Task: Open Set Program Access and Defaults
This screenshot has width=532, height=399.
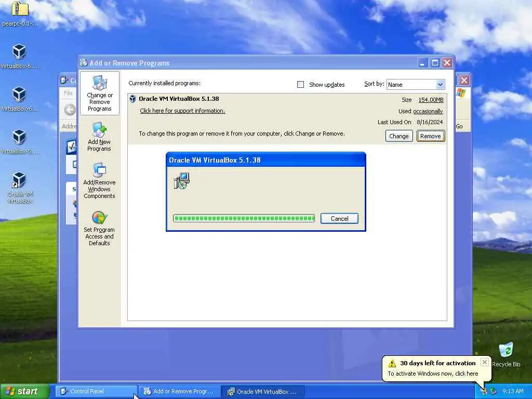Action: coord(99,228)
